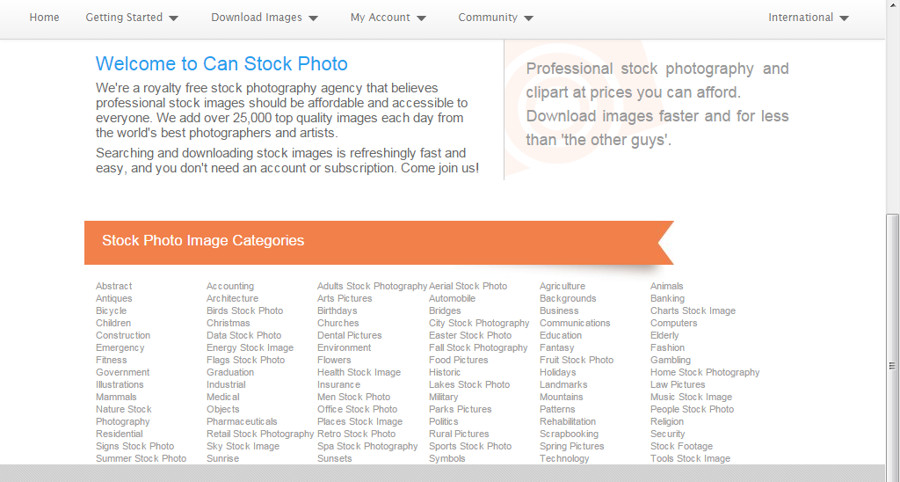
Task: Expand the Download Images dropdown arrow
Action: 313,18
